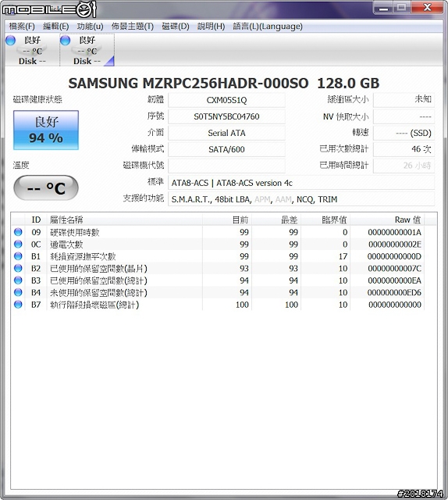Click the ID column header
The width and height of the screenshot is (448, 500).
click(x=36, y=220)
